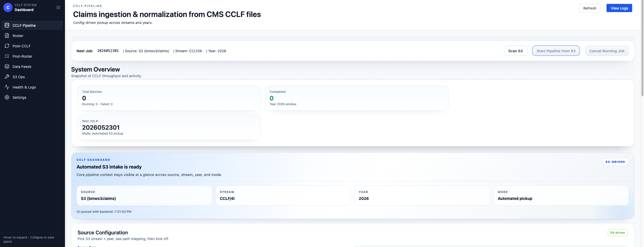Click the Health & Logs pulse icon
Viewport: 644px width, 247px height.
click(7, 87)
